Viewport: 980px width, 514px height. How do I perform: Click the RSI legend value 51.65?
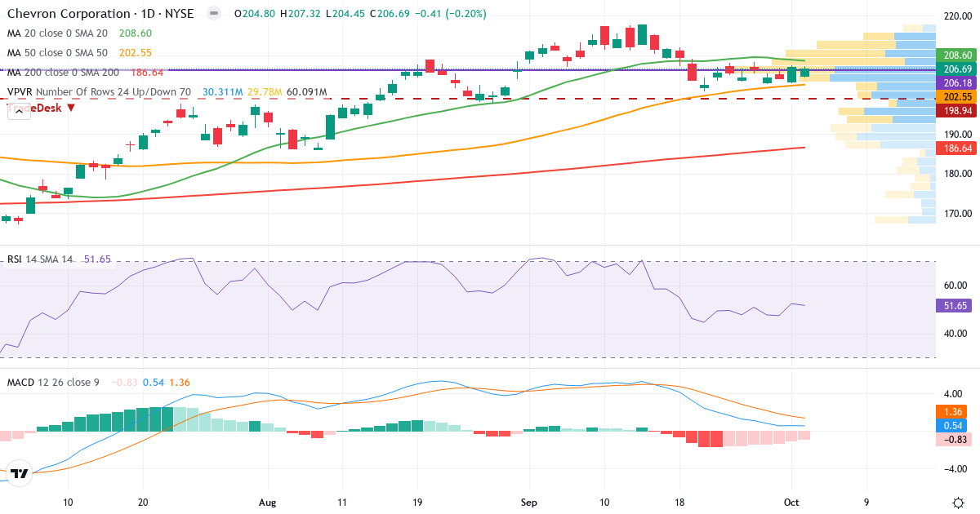[x=97, y=259]
